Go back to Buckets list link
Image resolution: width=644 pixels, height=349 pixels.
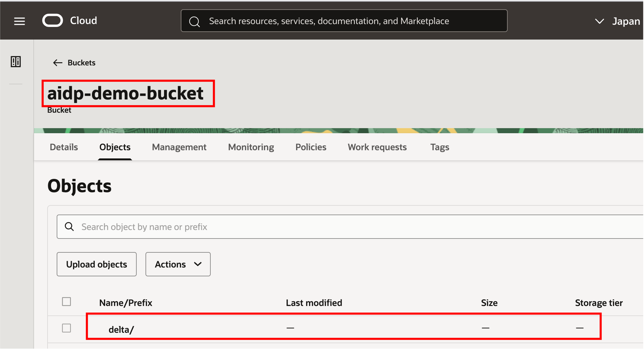pos(81,63)
